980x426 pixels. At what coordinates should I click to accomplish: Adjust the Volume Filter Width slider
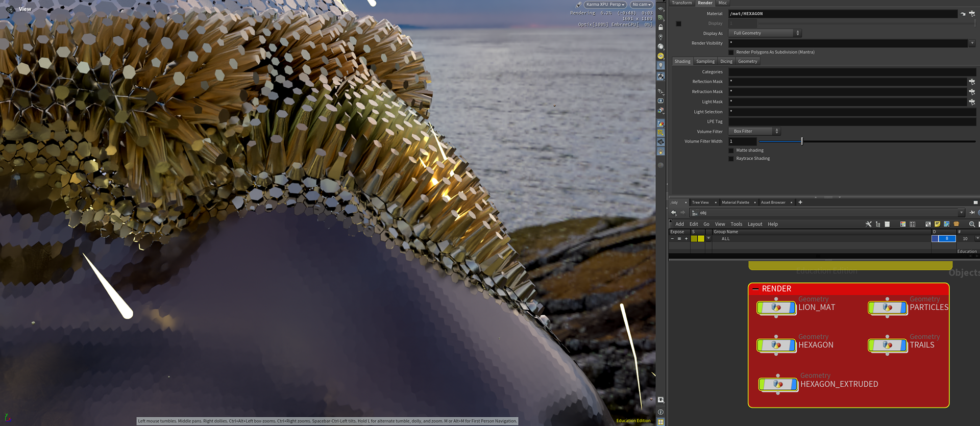(x=801, y=141)
